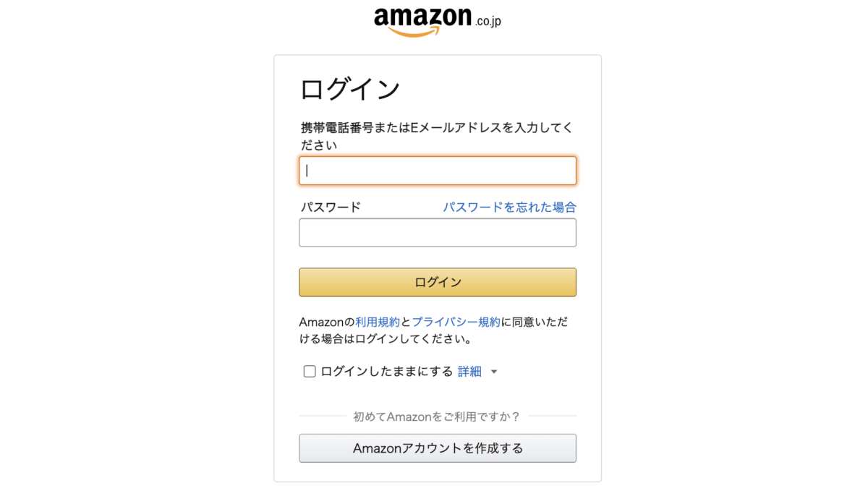Click the 初めてAmazonをご利用ですか？ divider text
This screenshot has width=868, height=496.
point(437,416)
